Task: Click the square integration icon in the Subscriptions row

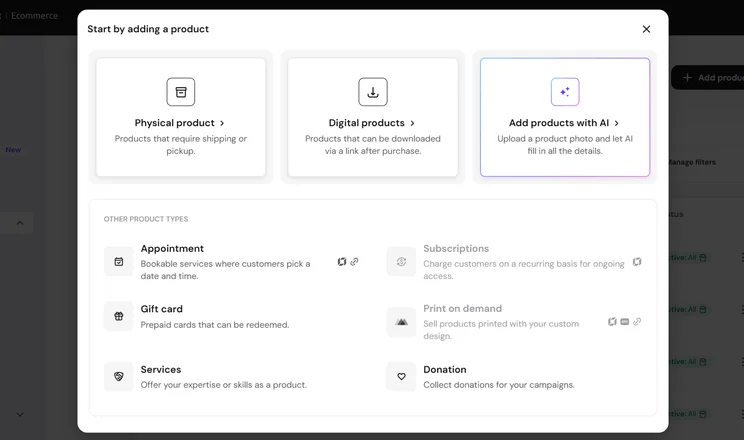Action: pos(637,262)
